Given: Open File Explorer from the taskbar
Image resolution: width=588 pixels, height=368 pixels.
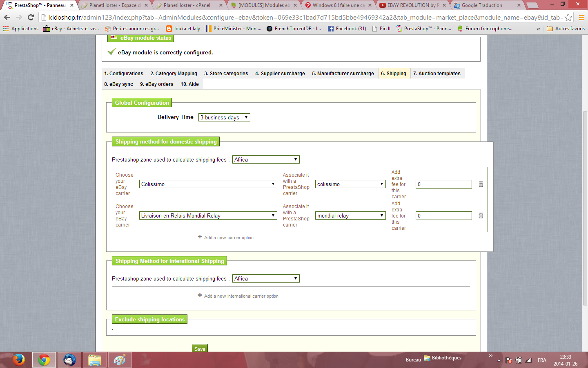Looking at the screenshot, I should [x=95, y=360].
